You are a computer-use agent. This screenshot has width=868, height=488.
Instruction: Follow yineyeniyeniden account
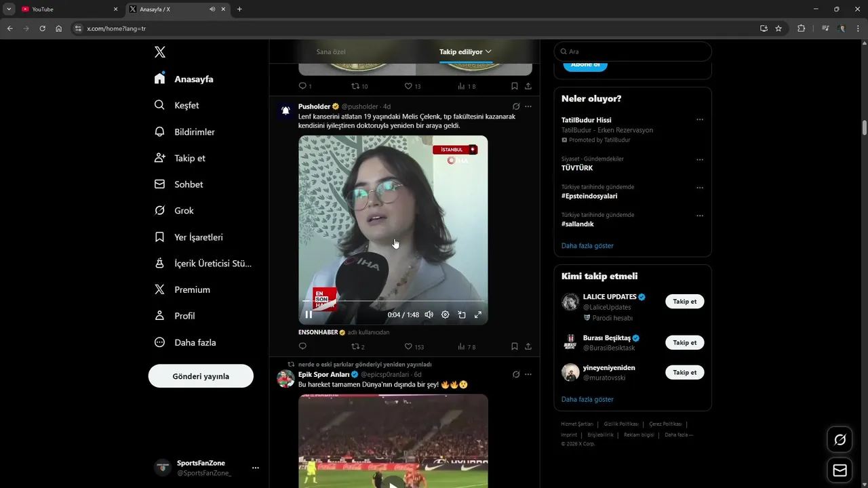click(685, 372)
